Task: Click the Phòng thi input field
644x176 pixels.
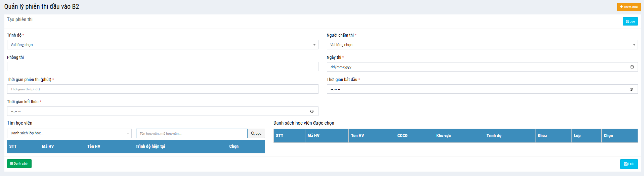Action: pyautogui.click(x=163, y=67)
